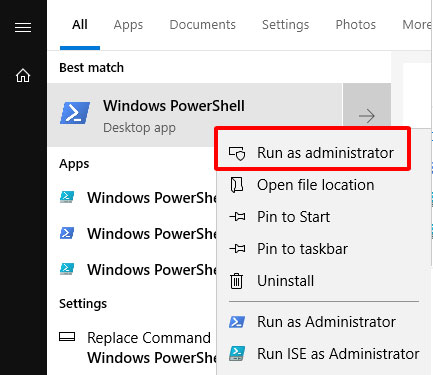Click the folder icon for Open file location
Screen dimensions: 433x375
pyautogui.click(x=237, y=185)
